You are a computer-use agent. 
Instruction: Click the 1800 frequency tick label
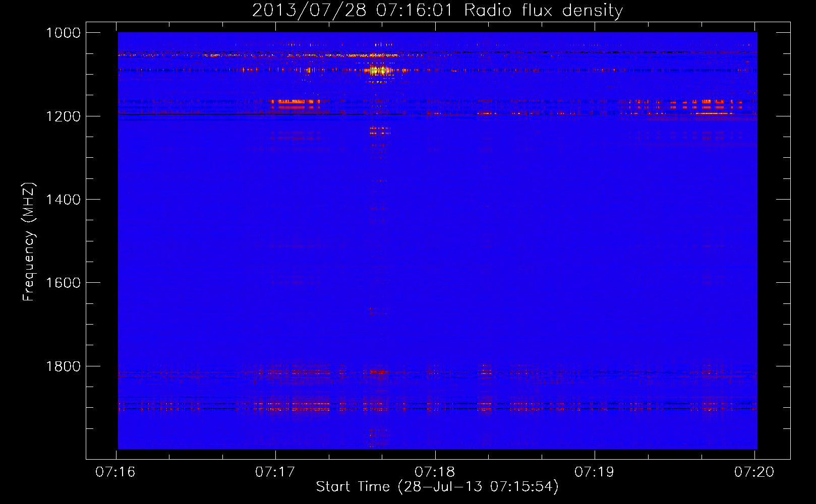[63, 366]
